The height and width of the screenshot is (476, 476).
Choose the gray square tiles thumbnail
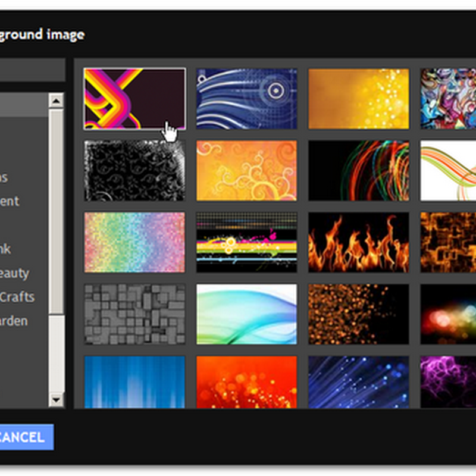tap(135, 314)
